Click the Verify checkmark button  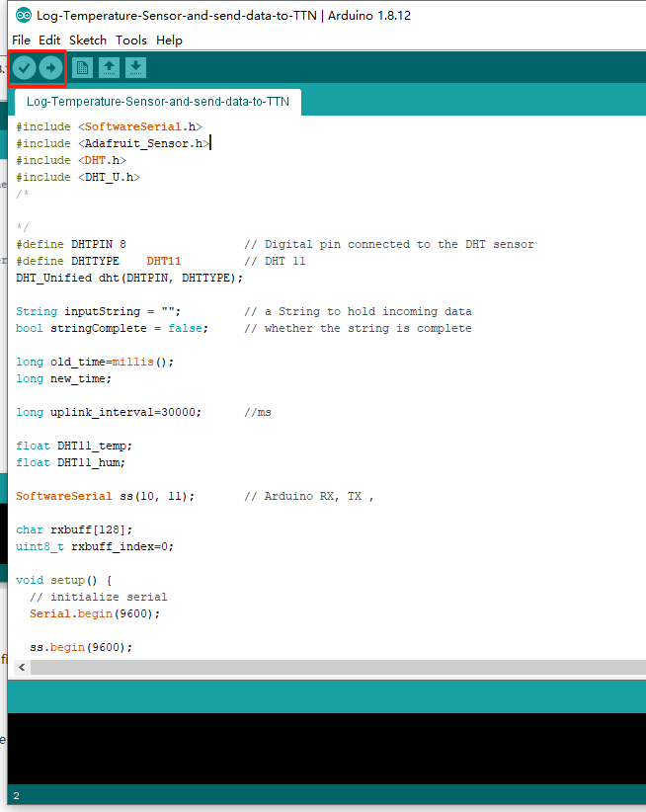point(24,68)
